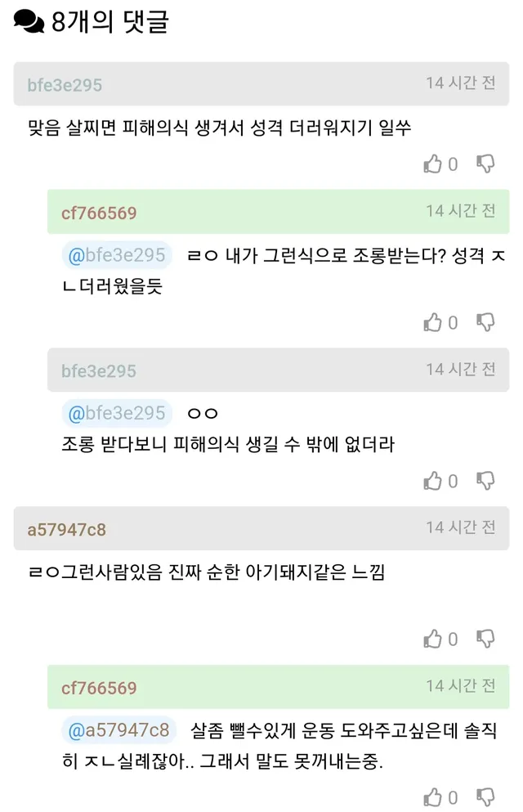Open author cf766569 on first green reply

pyautogui.click(x=99, y=213)
